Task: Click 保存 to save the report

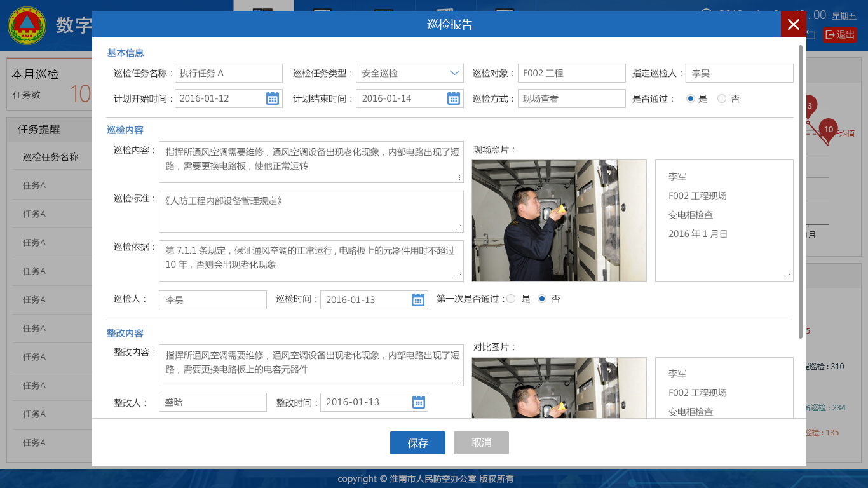Action: pos(417,443)
